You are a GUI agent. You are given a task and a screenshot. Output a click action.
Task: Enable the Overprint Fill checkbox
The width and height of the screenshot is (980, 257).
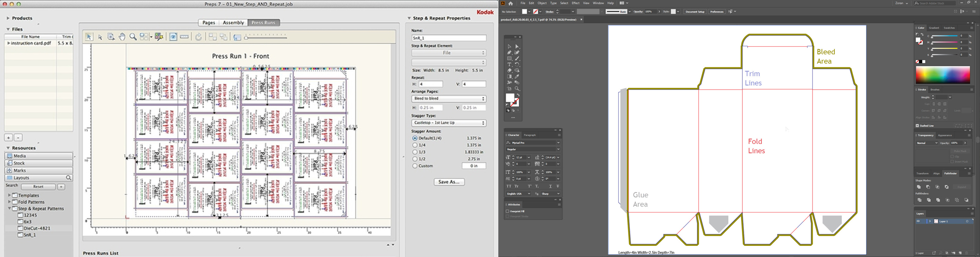[x=507, y=211]
